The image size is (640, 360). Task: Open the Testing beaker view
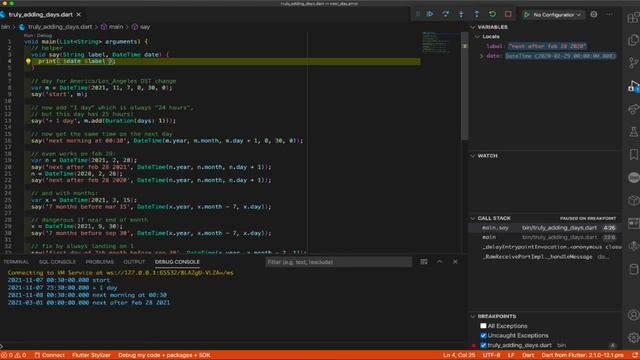(633, 131)
